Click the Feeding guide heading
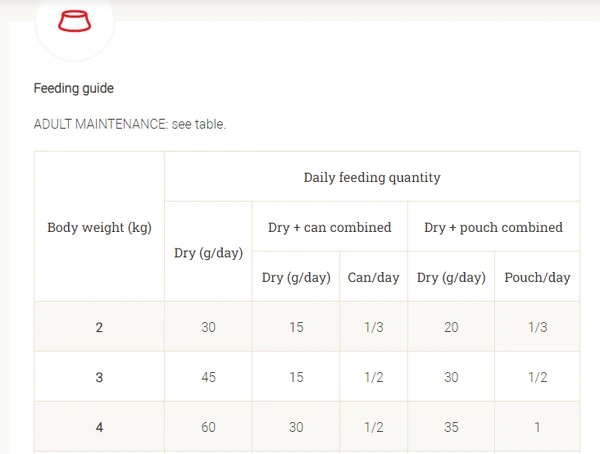 (73, 88)
